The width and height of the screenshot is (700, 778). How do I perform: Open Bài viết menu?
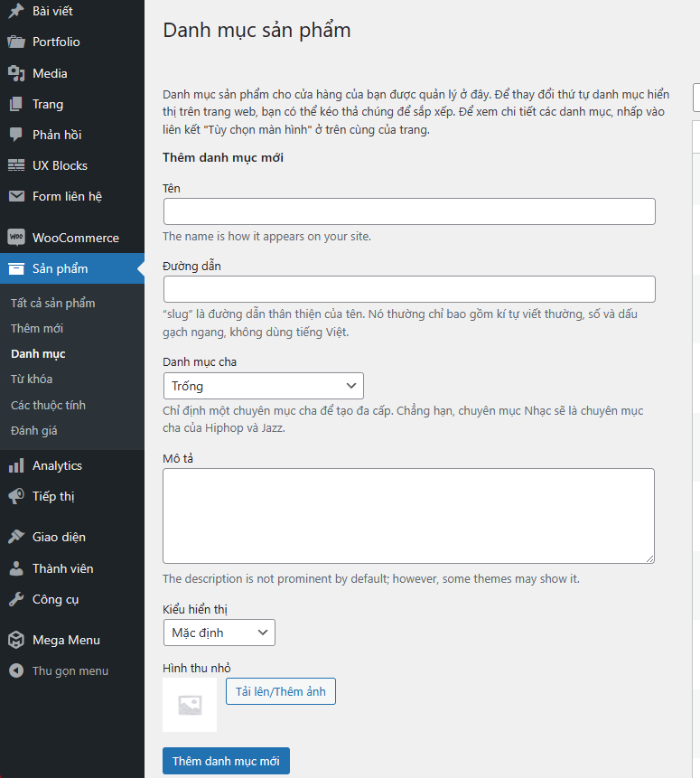click(52, 11)
